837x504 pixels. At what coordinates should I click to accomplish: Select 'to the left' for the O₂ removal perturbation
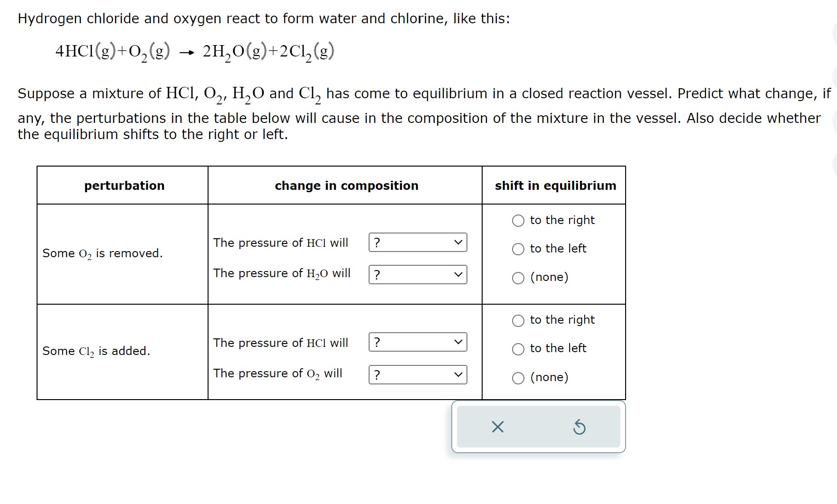point(518,249)
